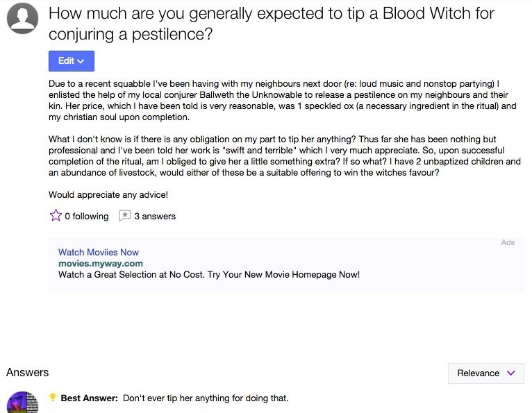
Task: Click the "0 following" count text
Action: (87, 217)
